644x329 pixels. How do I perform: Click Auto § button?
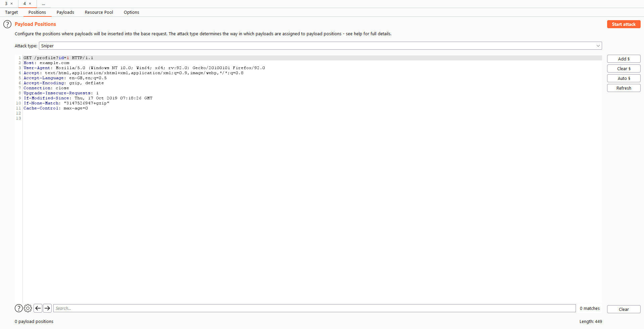click(x=624, y=78)
